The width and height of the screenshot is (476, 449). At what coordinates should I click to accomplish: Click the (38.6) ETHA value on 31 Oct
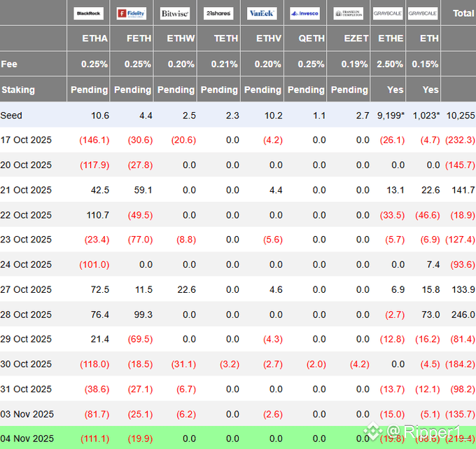pos(97,389)
